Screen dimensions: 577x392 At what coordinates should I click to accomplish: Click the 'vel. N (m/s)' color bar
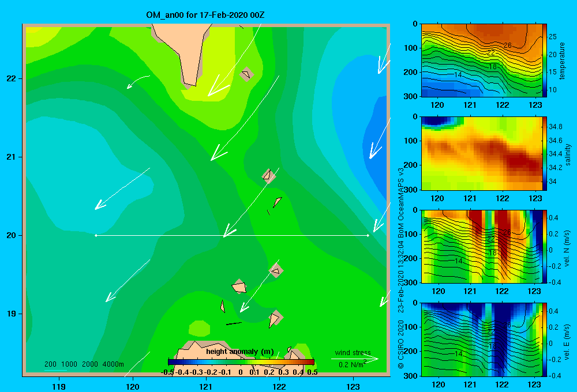pos(545,246)
